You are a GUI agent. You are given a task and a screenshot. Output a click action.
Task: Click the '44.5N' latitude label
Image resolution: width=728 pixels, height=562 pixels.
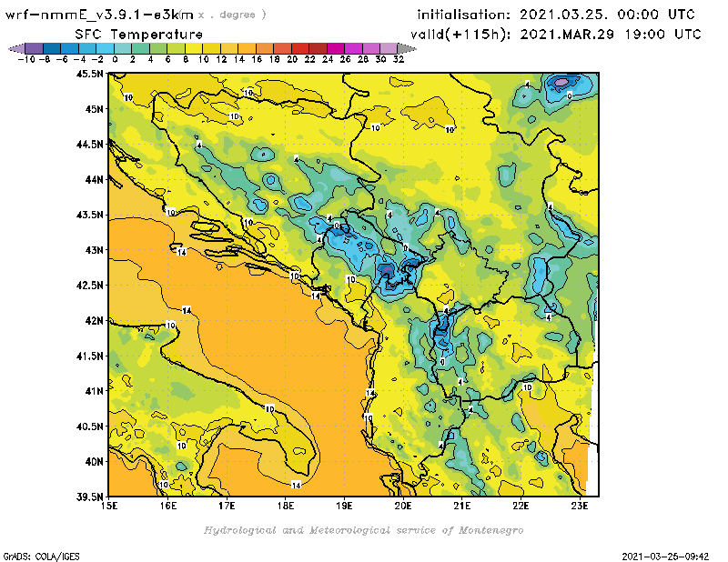point(89,145)
